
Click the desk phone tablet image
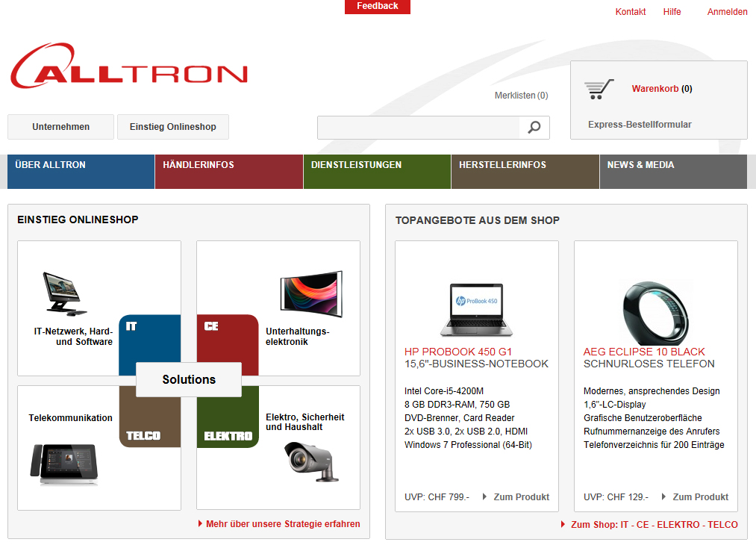64,464
